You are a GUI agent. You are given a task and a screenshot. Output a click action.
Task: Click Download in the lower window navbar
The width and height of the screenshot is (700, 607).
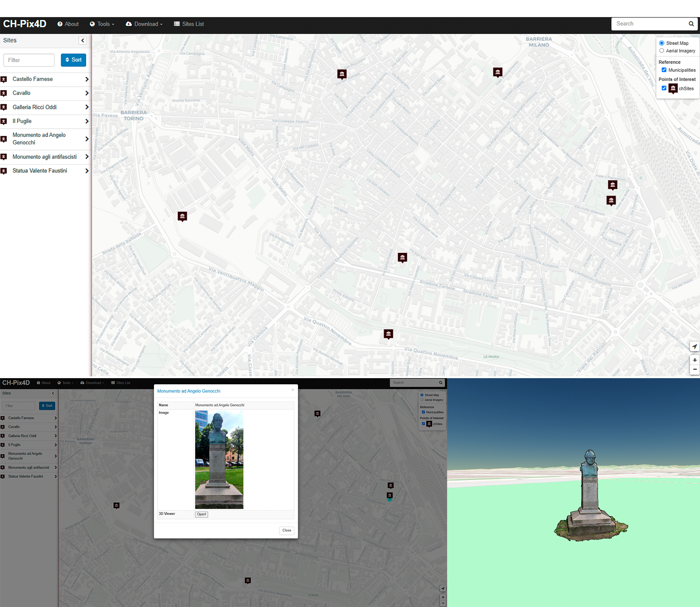tap(92, 383)
